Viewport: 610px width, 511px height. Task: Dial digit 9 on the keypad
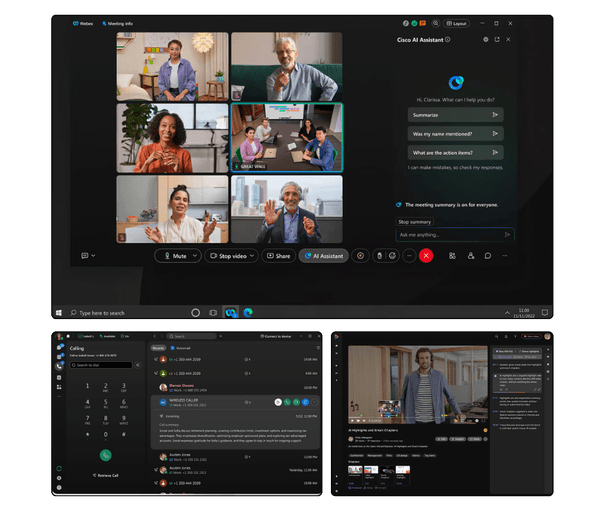(124, 420)
